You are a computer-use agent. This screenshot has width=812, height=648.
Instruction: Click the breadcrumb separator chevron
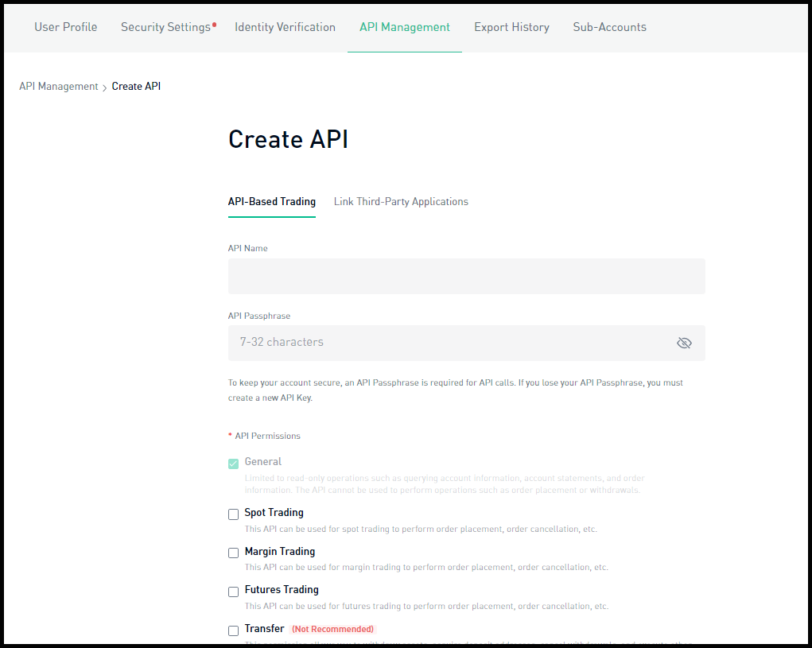coord(103,86)
